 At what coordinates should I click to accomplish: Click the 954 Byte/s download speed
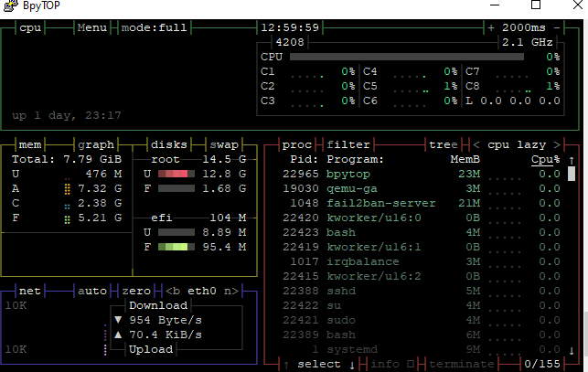tap(166, 320)
